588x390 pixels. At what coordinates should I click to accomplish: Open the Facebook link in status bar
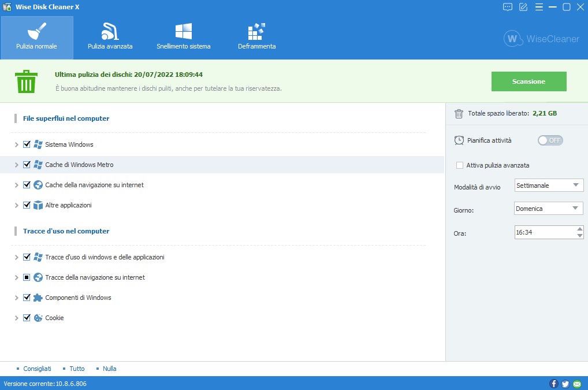553,384
